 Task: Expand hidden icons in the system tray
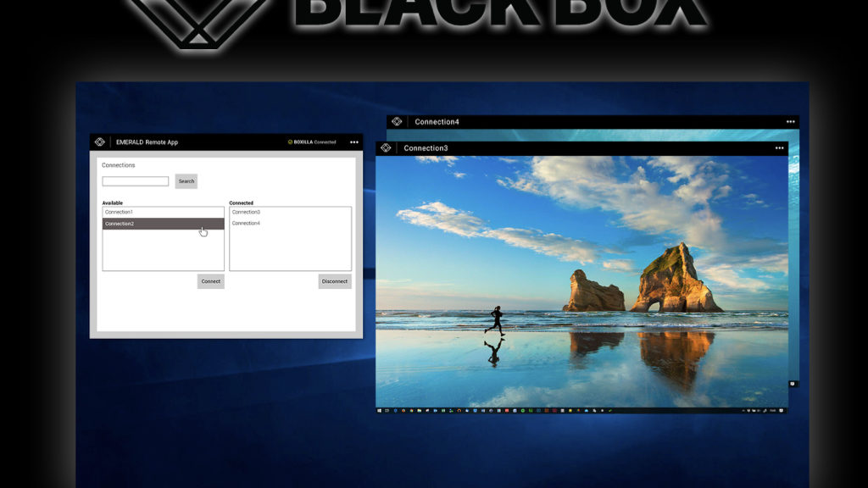tap(744, 410)
